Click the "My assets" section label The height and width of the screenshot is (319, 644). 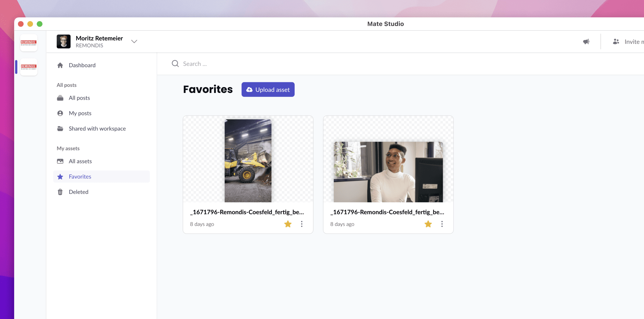tap(68, 148)
